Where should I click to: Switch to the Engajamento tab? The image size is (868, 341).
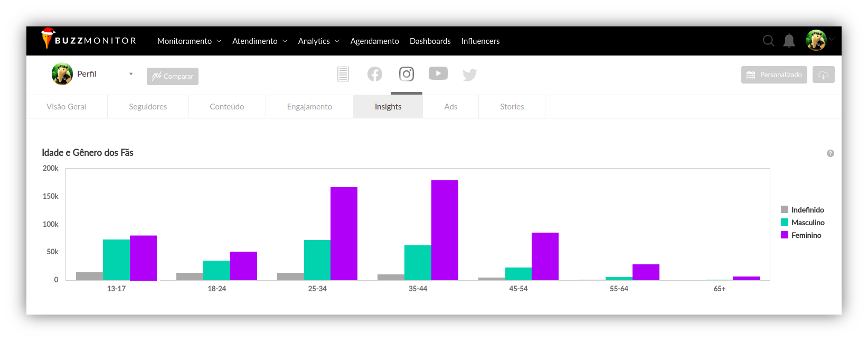click(309, 107)
